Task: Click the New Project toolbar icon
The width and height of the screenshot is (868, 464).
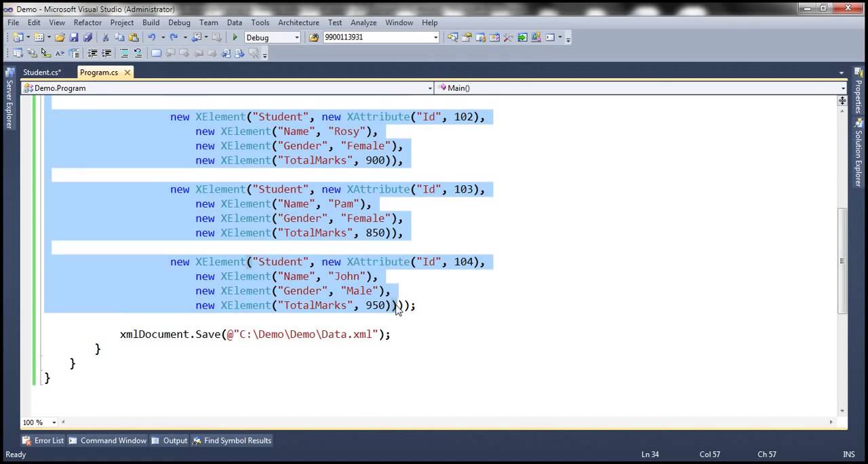Action: [18, 37]
